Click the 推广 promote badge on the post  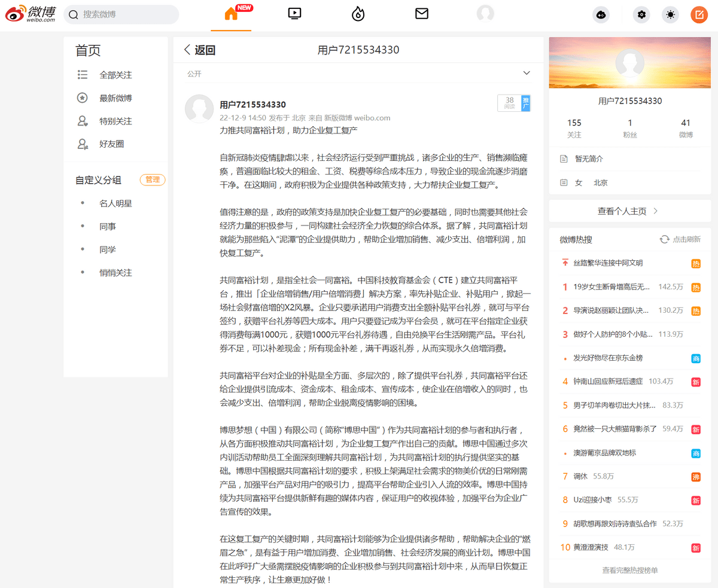(x=525, y=103)
